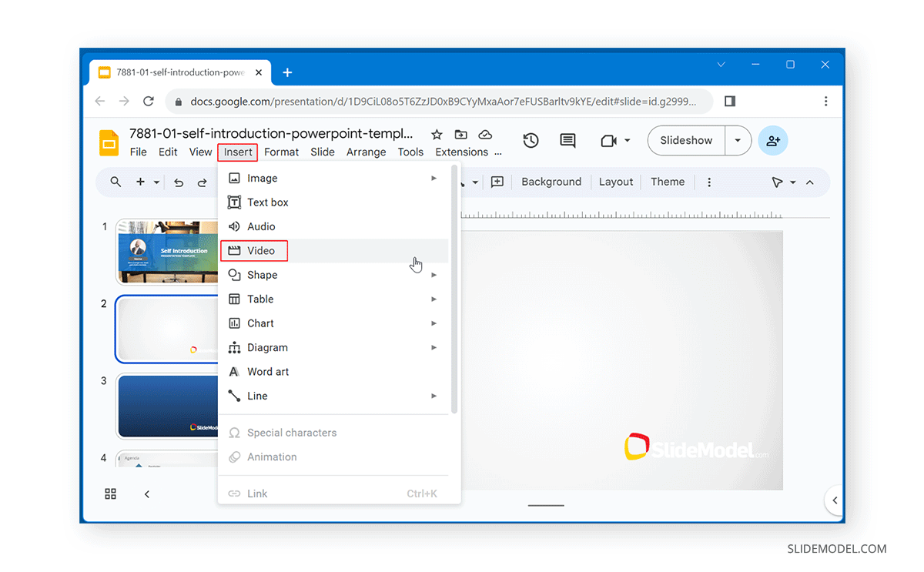924x572 pixels.
Task: Open the Format menu
Action: (281, 152)
